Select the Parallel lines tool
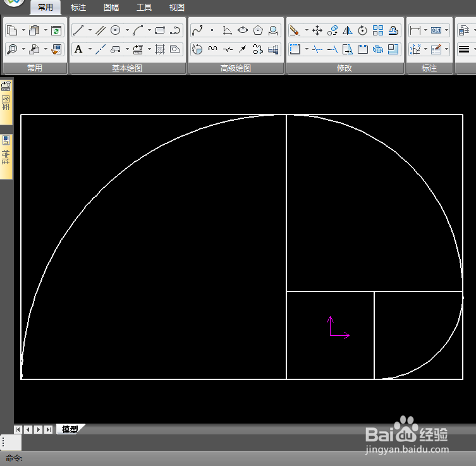Screen dimensions: 476x466 [x=101, y=30]
